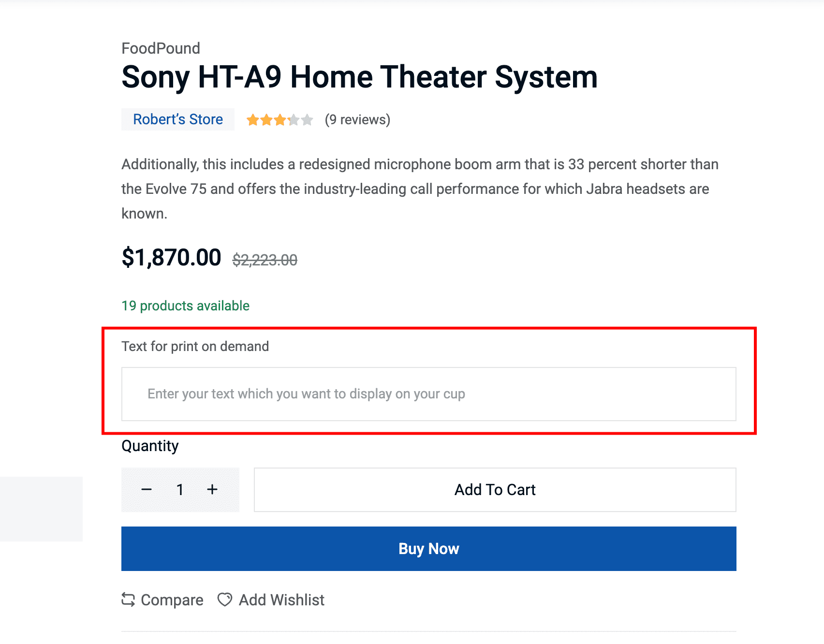Click the Compare text label
Viewport: 824px width, 644px height.
(172, 600)
